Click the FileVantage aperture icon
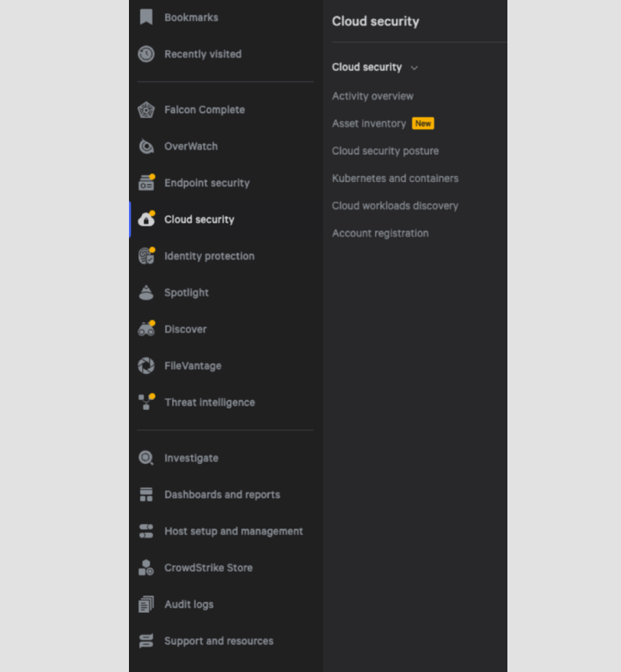This screenshot has width=621, height=672. [x=146, y=366]
